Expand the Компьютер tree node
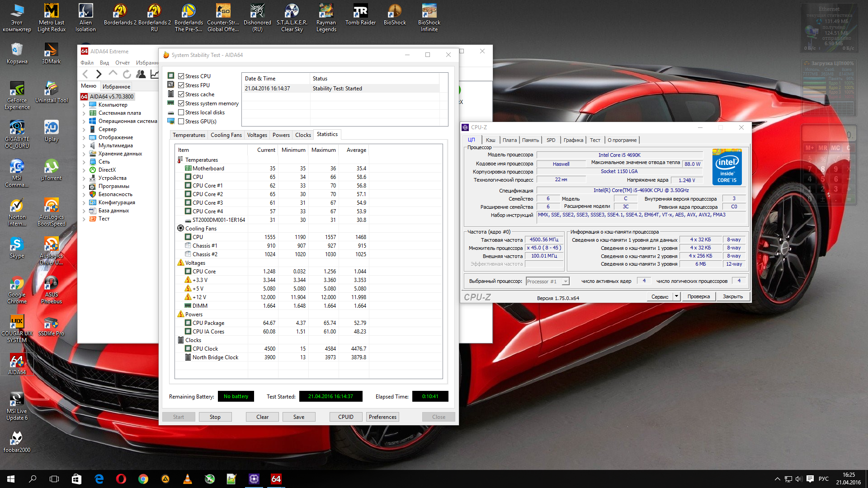868x488 pixels. pos(84,105)
